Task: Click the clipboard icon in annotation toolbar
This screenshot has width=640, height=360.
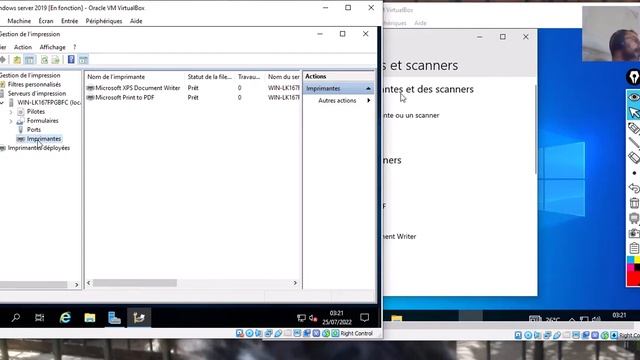Action: pos(634,248)
